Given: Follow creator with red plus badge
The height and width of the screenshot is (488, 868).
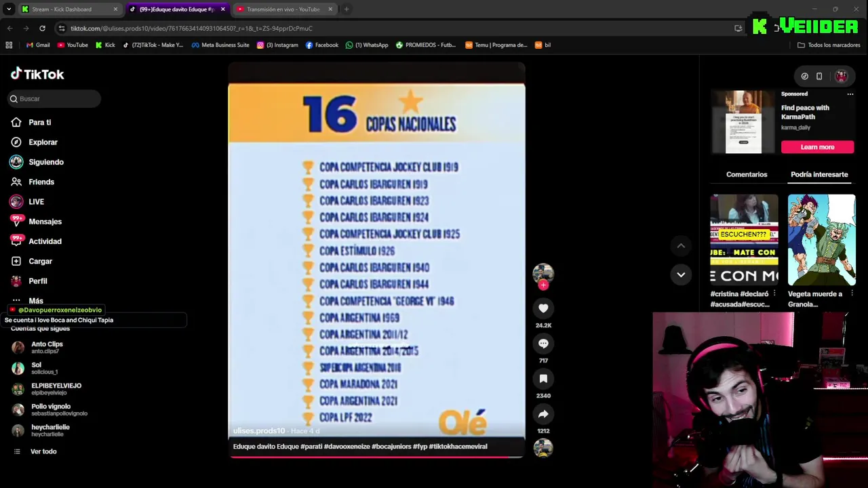Looking at the screenshot, I should tap(543, 285).
